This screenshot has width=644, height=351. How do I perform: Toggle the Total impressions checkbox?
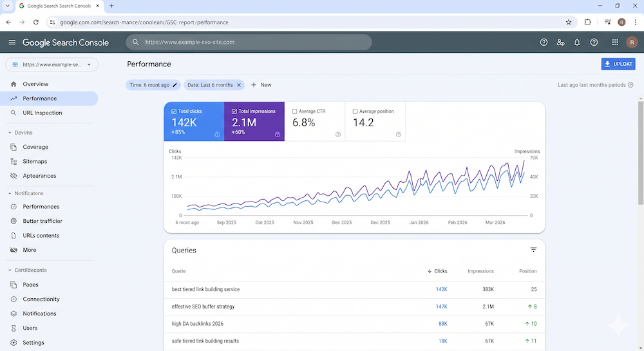pos(234,111)
